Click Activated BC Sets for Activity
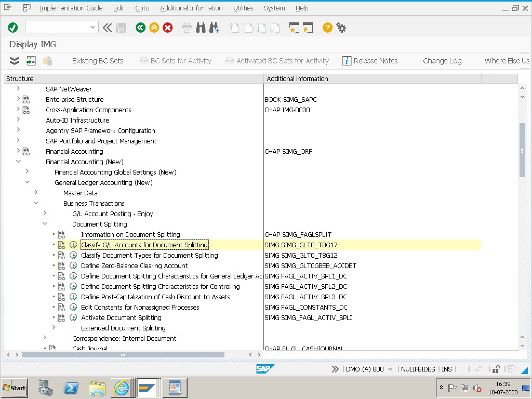Viewport: 532px width, 399px height. coord(277,61)
